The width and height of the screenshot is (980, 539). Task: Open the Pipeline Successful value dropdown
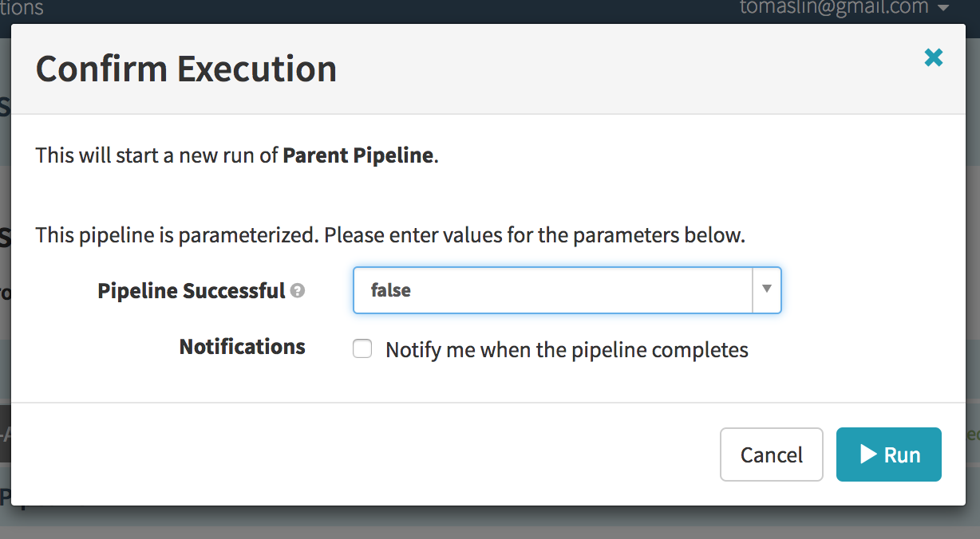coord(567,290)
